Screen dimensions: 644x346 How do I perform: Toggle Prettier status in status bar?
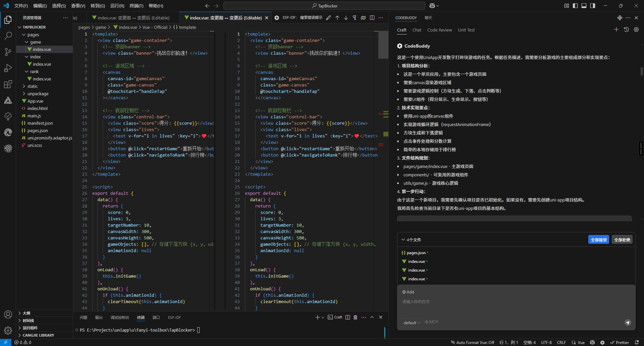click(620, 342)
